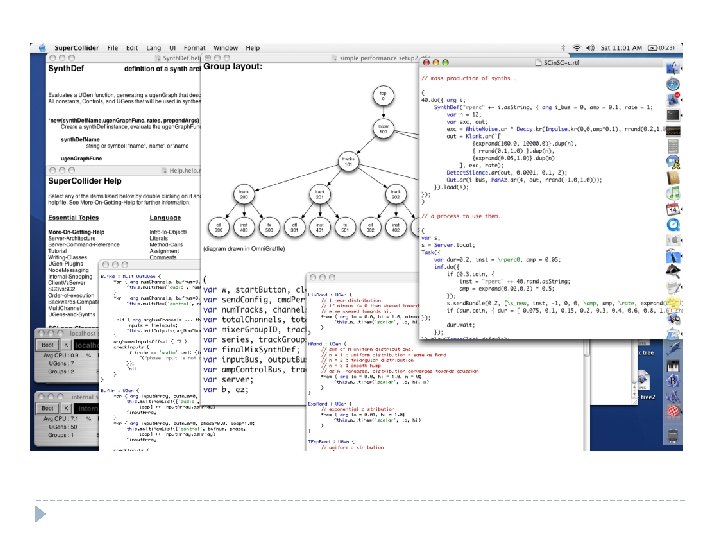Viewport: 720px width, 540px height.
Task: Open the blue B icon in dock
Action: tap(673, 381)
